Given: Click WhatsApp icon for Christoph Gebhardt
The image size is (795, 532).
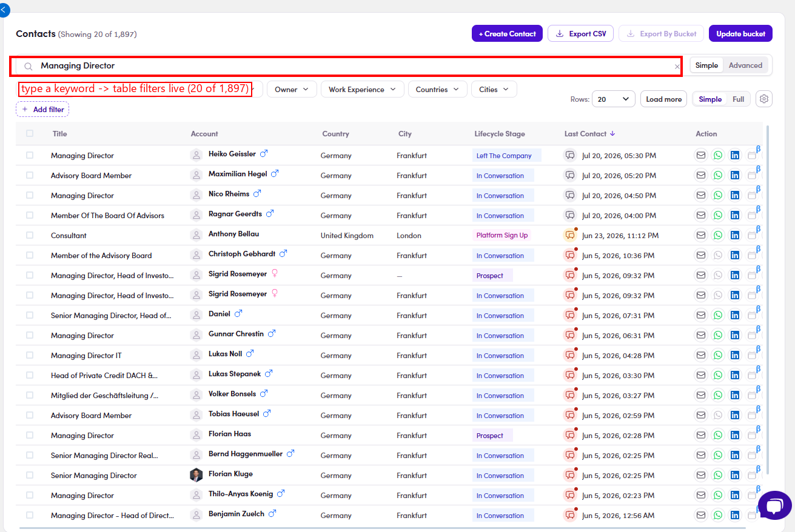Looking at the screenshot, I should point(718,255).
